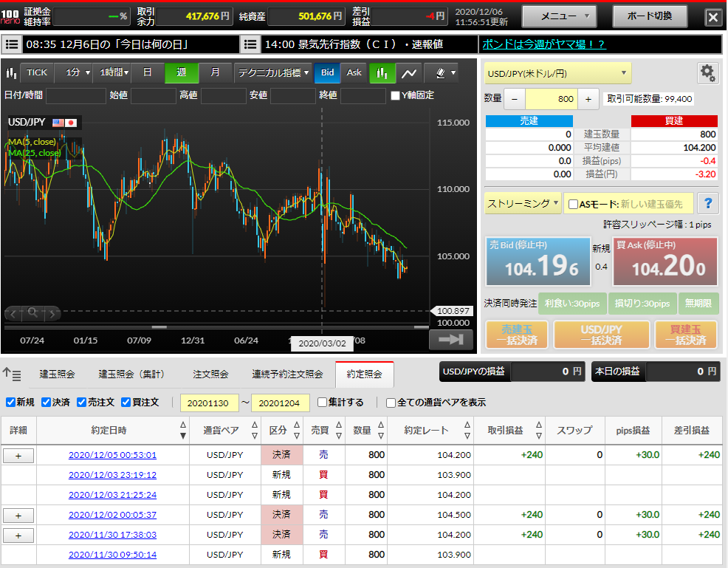Decrease quantity with minus button
728x568 pixels.
[x=515, y=99]
